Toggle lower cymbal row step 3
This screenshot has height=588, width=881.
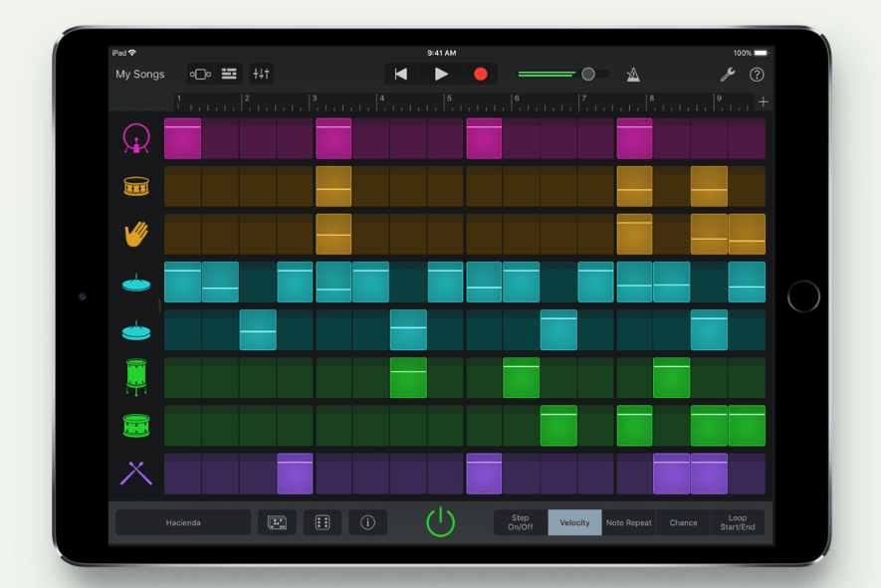coord(258,329)
